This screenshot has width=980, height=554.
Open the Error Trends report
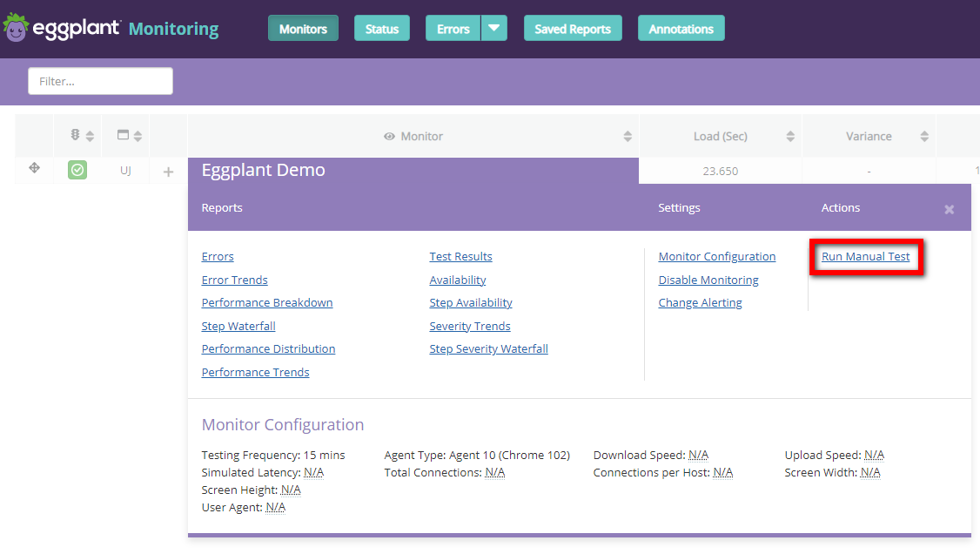[234, 280]
